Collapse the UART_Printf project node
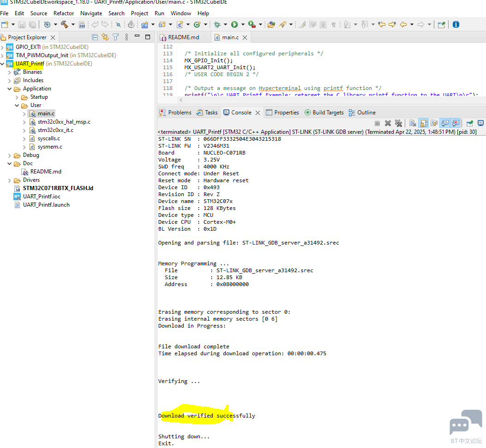486x448 pixels. tap(2, 64)
